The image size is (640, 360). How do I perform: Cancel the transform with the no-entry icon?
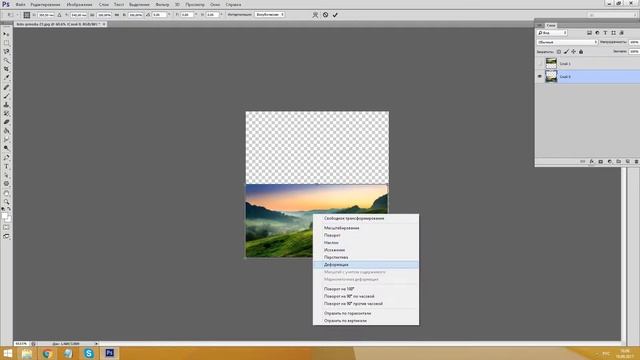(x=325, y=15)
